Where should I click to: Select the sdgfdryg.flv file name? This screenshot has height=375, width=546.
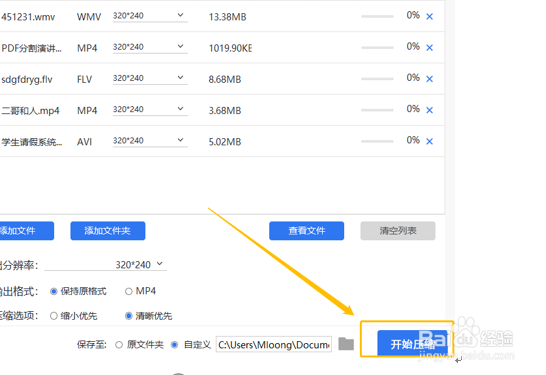click(x=27, y=79)
